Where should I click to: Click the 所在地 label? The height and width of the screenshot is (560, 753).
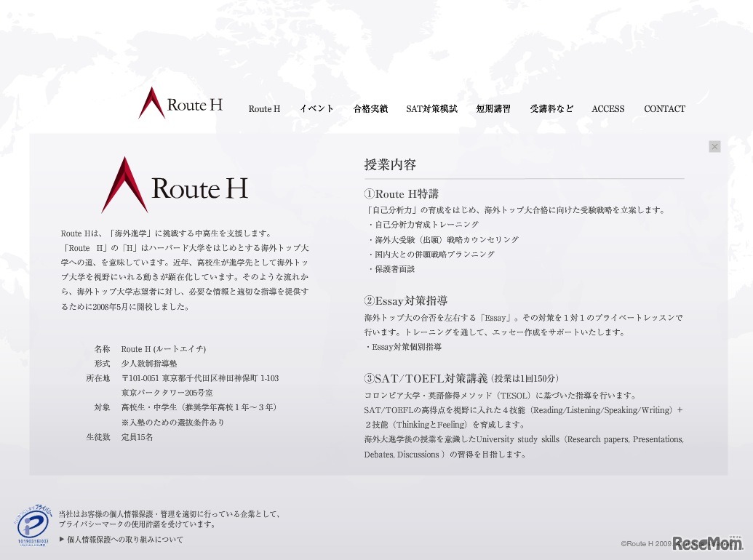pos(98,378)
